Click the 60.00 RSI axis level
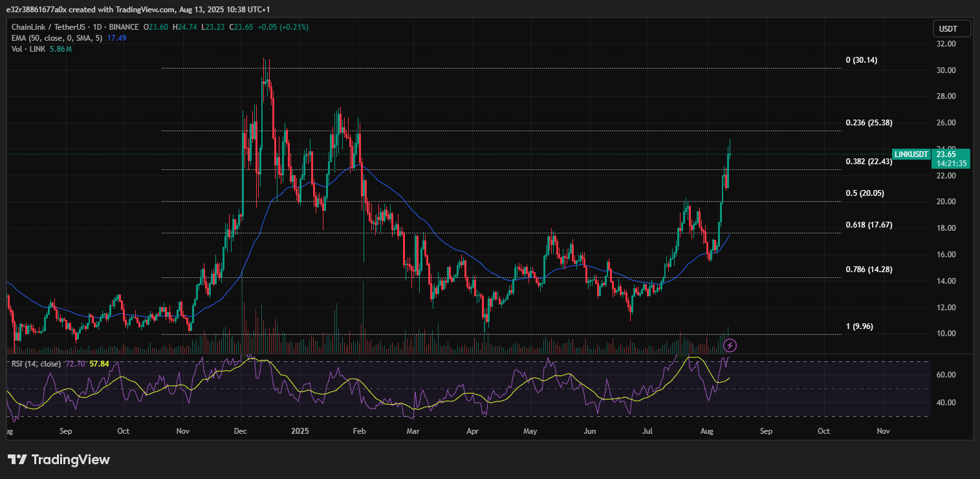 click(946, 375)
